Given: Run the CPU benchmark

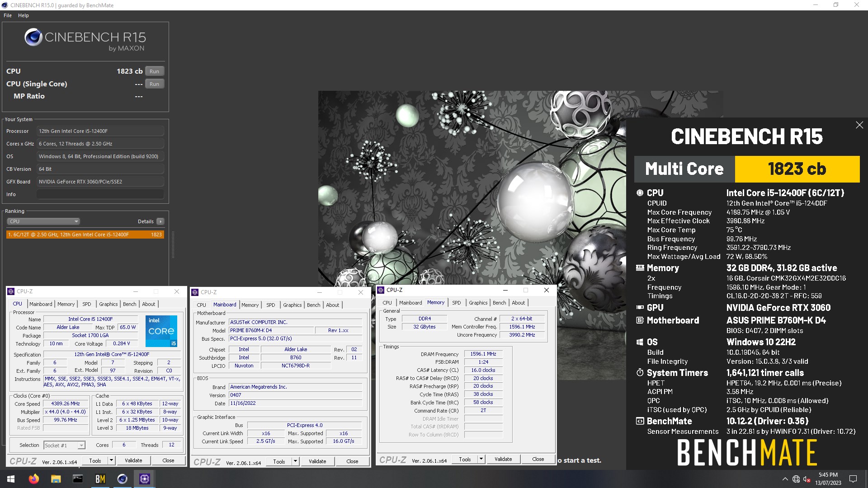Looking at the screenshot, I should pyautogui.click(x=155, y=71).
